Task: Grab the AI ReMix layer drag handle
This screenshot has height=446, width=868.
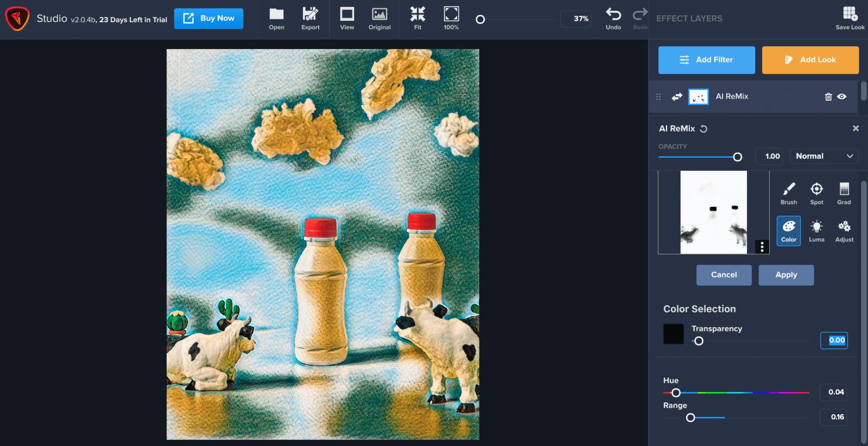Action: [659, 97]
